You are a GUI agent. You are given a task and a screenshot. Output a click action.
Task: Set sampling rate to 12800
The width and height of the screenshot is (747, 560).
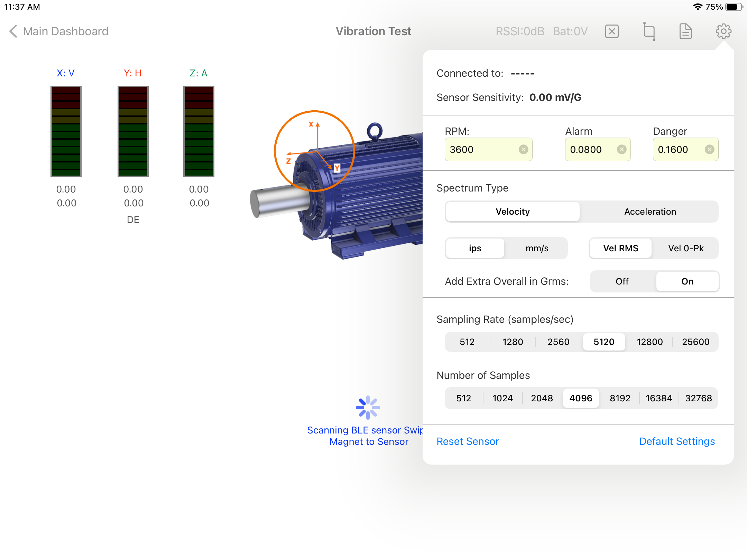pos(649,342)
